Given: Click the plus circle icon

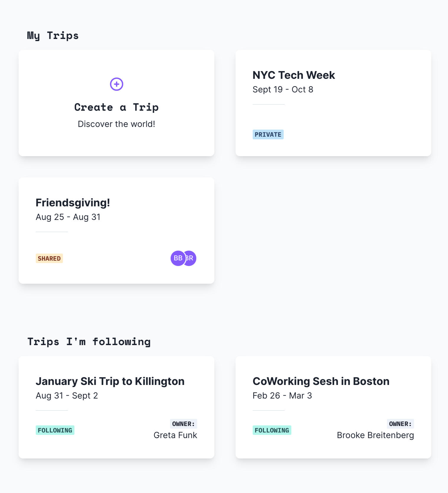Looking at the screenshot, I should 117,84.
